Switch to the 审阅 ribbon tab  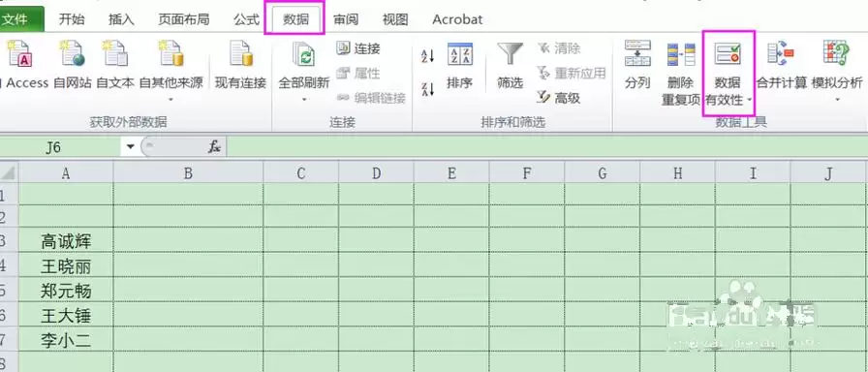(346, 19)
